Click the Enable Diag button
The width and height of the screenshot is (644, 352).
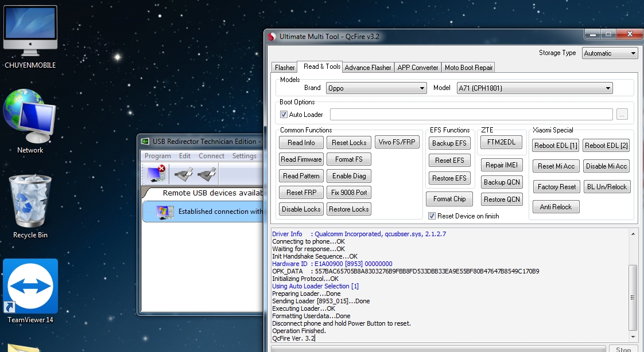[x=349, y=176]
